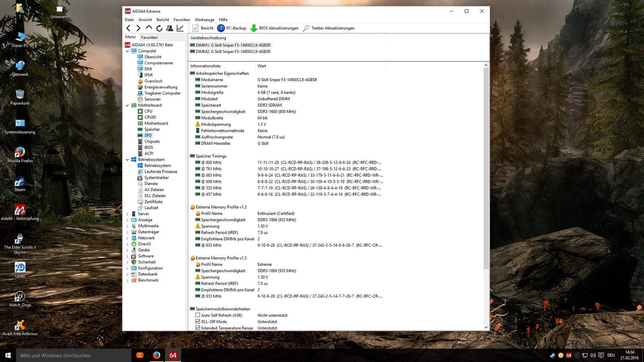The height and width of the screenshot is (362, 644).
Task: Click the up-level arrow toolbar icon
Action: click(x=149, y=28)
